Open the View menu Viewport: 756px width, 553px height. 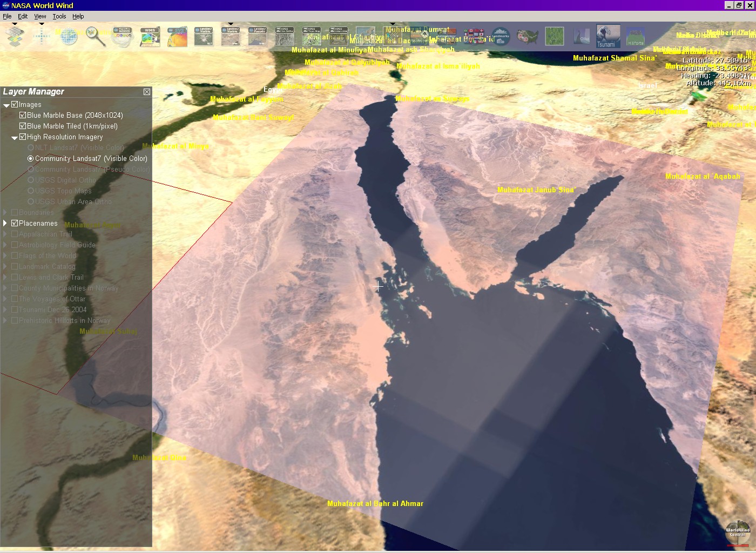pyautogui.click(x=40, y=16)
